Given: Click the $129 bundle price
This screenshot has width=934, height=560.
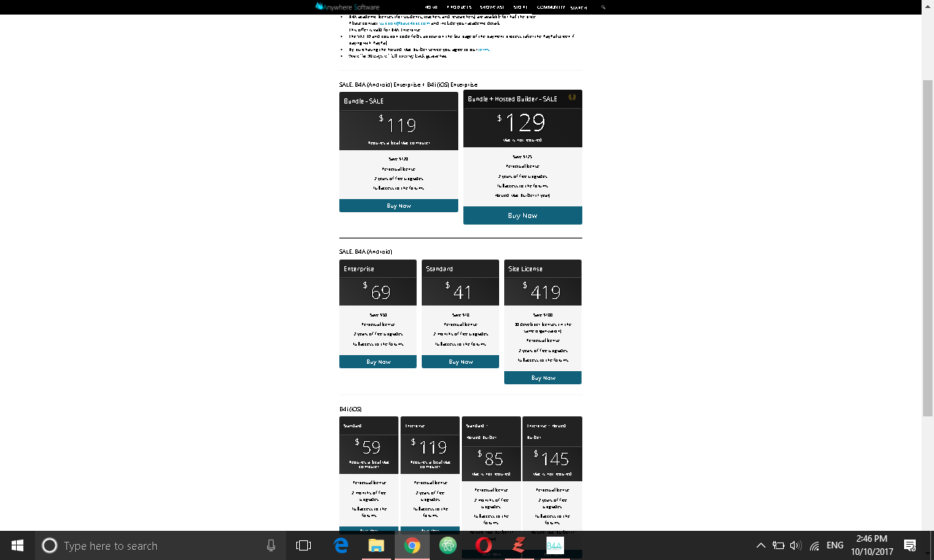Looking at the screenshot, I should tap(522, 122).
